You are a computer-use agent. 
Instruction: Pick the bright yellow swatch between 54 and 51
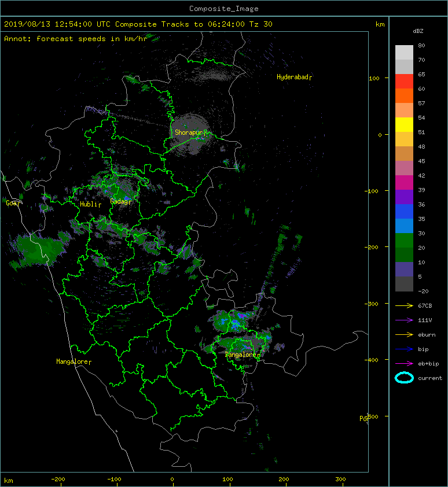click(x=404, y=124)
